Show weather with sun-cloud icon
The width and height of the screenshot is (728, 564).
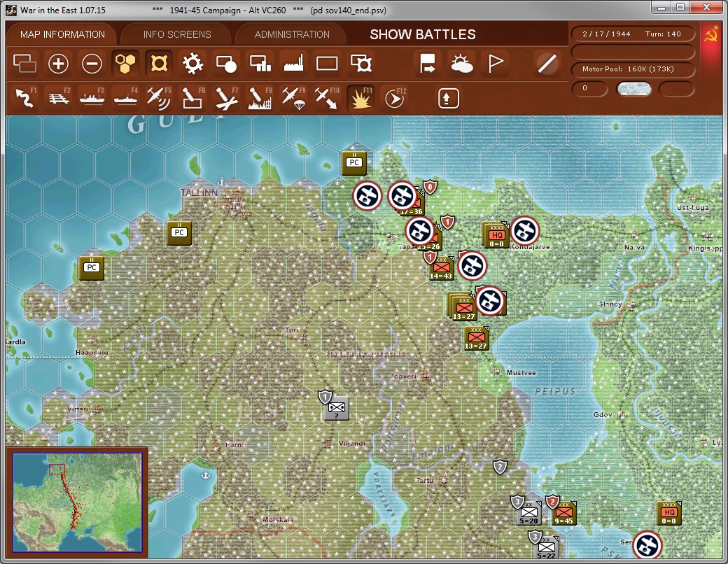coord(461,63)
